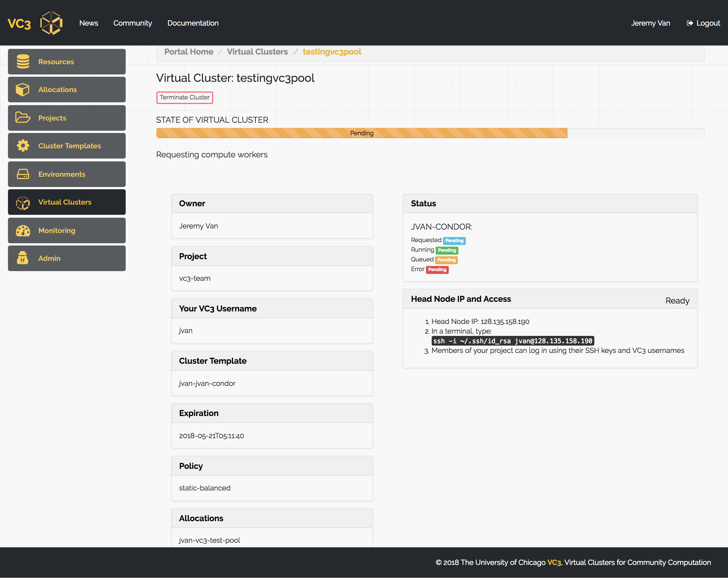The width and height of the screenshot is (728, 578).
Task: Click the Logout arrow icon
Action: click(690, 23)
